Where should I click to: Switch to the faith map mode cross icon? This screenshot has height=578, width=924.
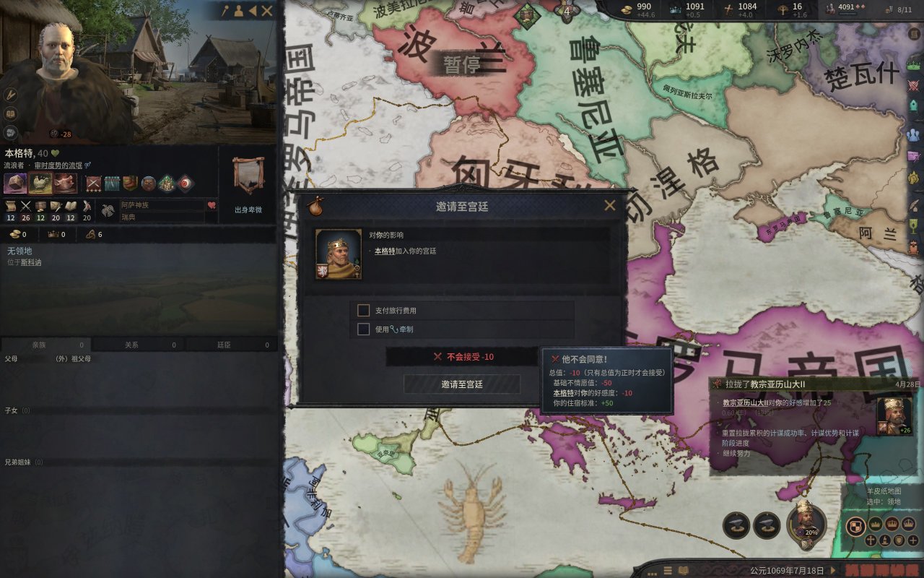(871, 540)
